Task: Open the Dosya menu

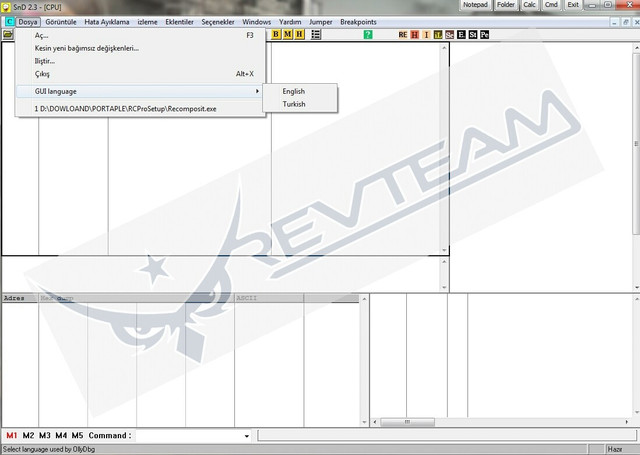Action: 28,22
